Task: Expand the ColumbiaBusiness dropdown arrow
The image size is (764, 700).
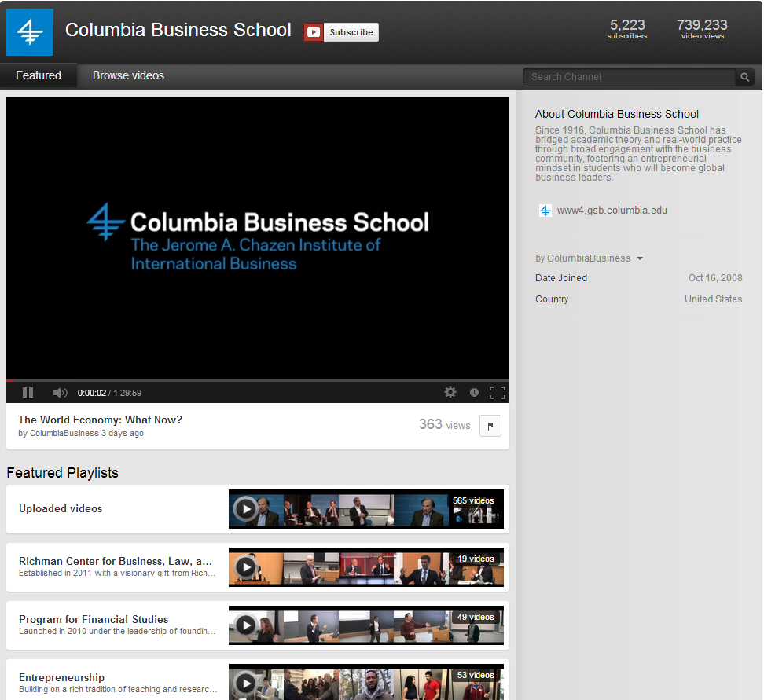Action: 641,258
